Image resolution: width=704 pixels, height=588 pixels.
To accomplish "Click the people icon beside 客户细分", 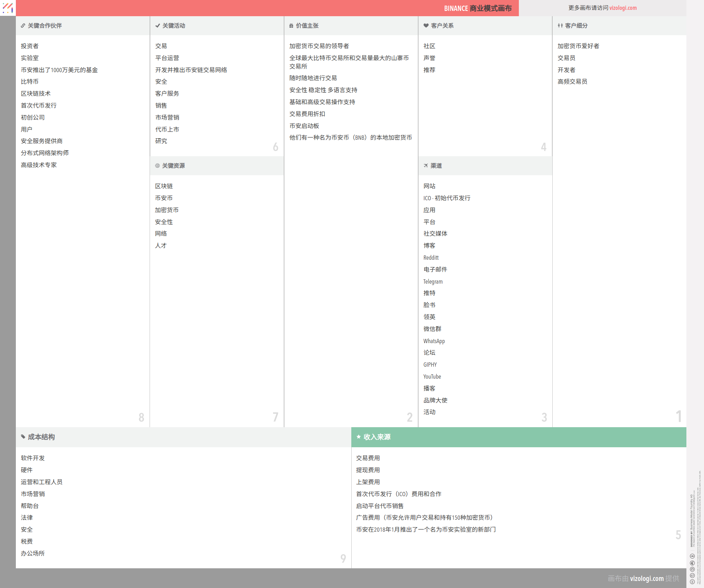I will [560, 26].
